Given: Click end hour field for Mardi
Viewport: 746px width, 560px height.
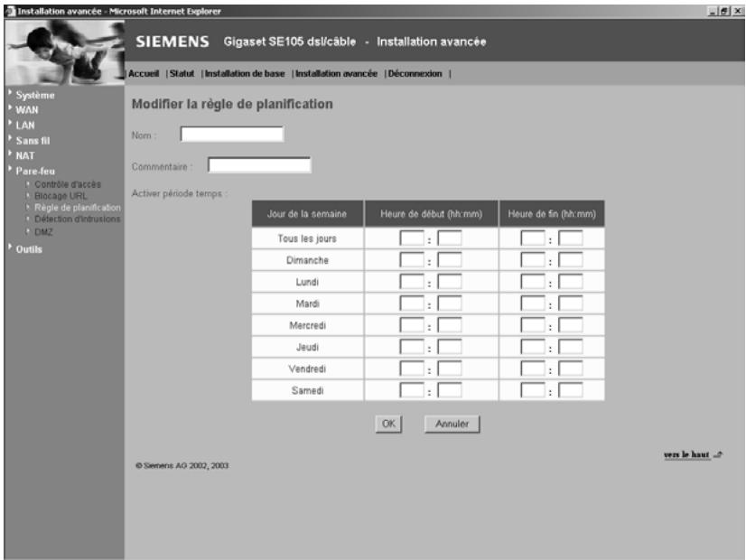Looking at the screenshot, I should (x=533, y=303).
